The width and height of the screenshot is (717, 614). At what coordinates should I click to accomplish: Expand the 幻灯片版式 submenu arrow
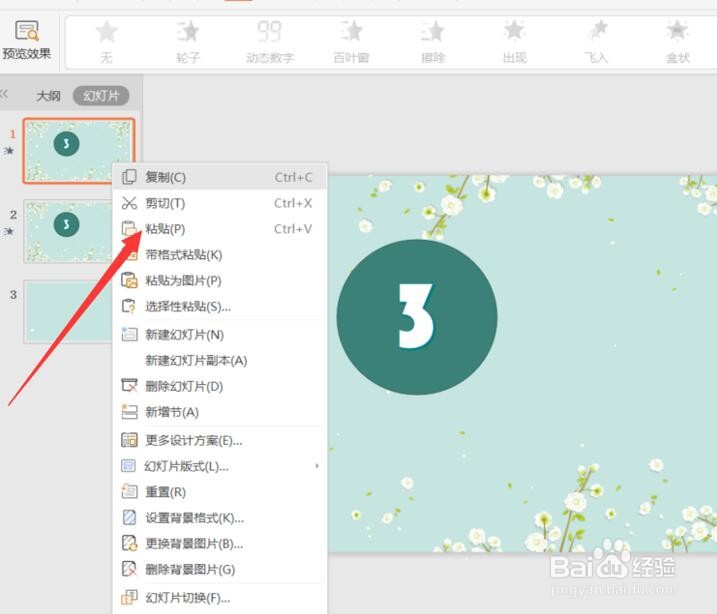317,466
